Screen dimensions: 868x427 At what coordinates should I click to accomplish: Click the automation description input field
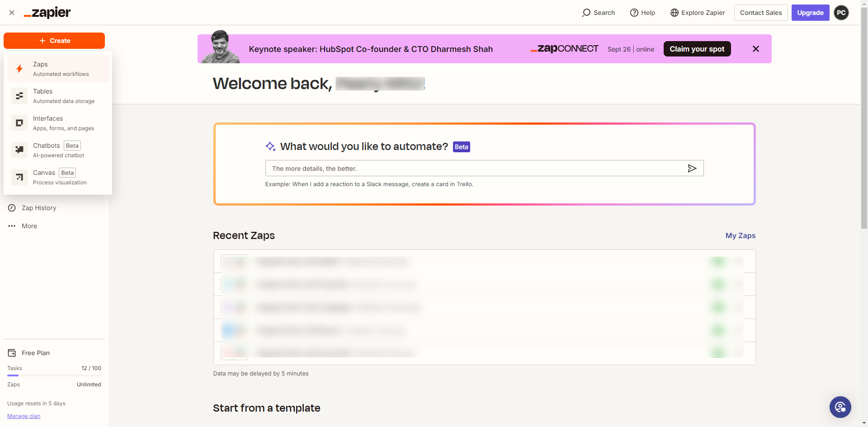475,169
